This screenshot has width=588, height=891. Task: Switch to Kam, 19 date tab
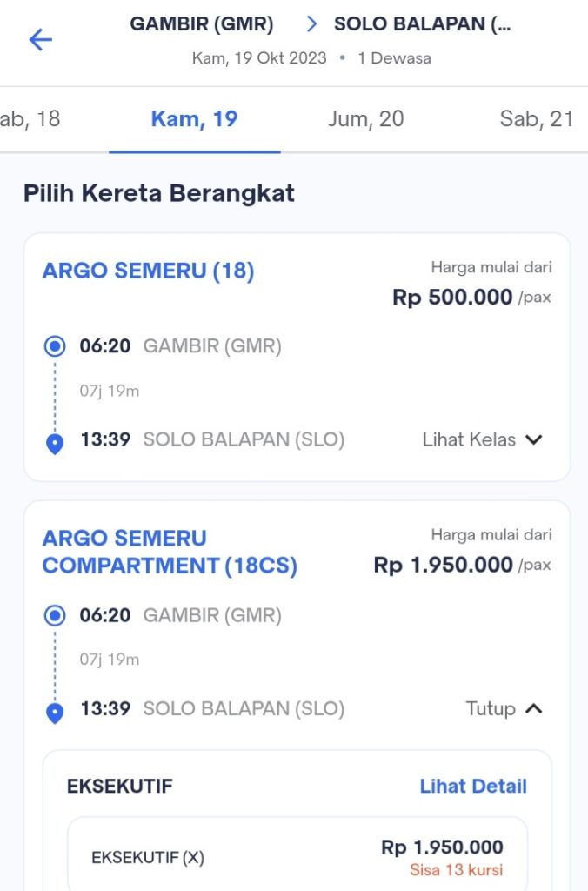[x=194, y=119]
